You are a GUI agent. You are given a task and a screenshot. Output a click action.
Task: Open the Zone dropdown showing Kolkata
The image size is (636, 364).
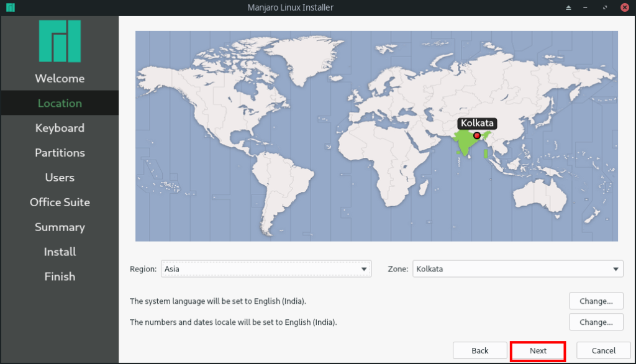517,268
